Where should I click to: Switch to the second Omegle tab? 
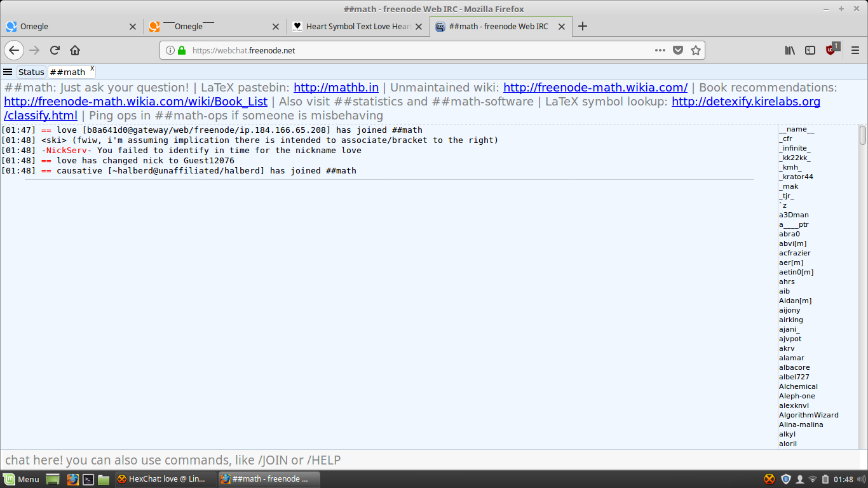(214, 27)
